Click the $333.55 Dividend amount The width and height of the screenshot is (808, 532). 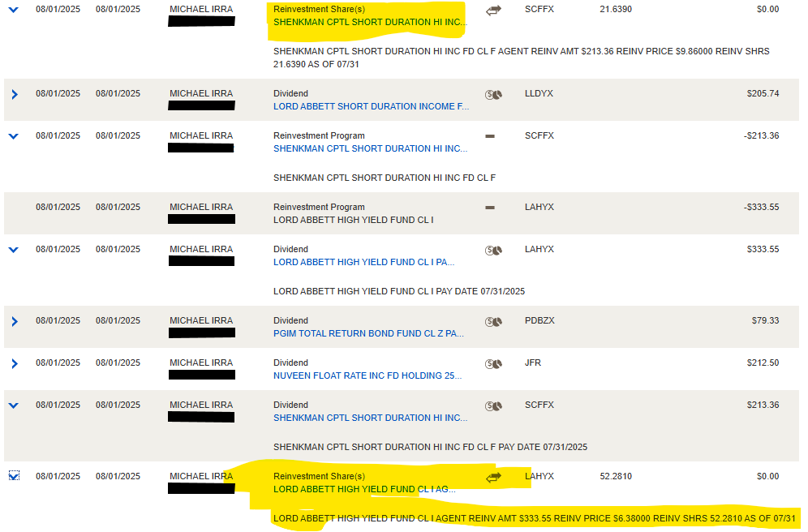pyautogui.click(x=763, y=249)
